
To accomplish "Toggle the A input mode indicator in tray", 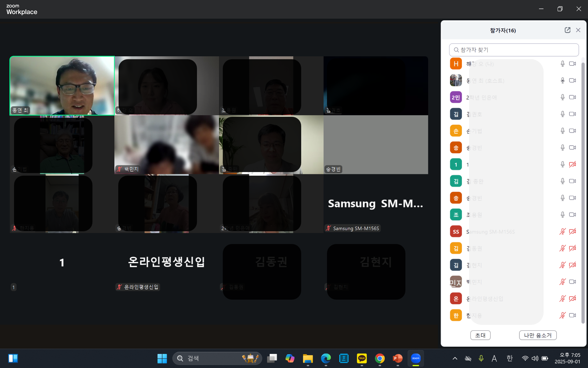I will pos(494,359).
